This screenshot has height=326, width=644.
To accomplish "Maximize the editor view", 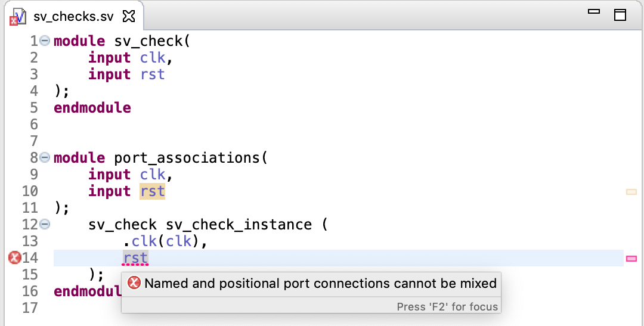I will click(620, 15).
